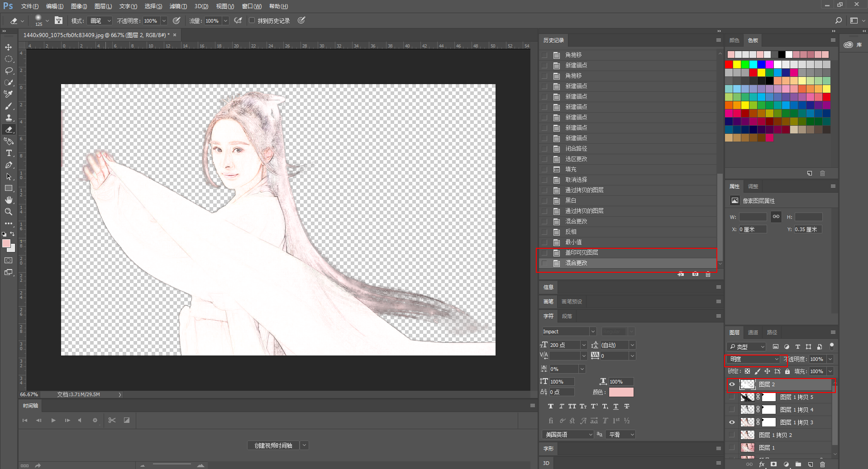Show the 图层 1 拷贝 4 layer
The width and height of the screenshot is (868, 469).
(732, 410)
